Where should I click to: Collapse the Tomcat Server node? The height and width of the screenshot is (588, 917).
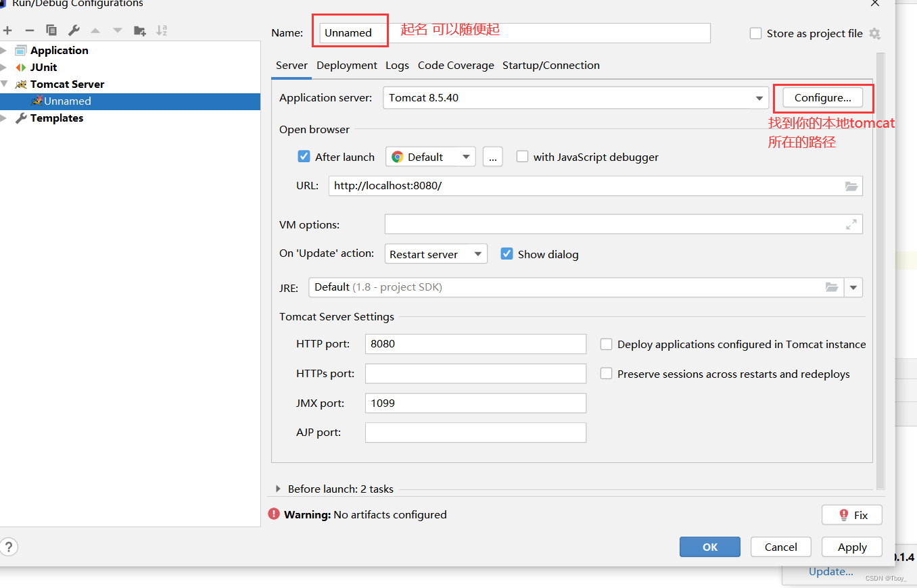pos(4,84)
